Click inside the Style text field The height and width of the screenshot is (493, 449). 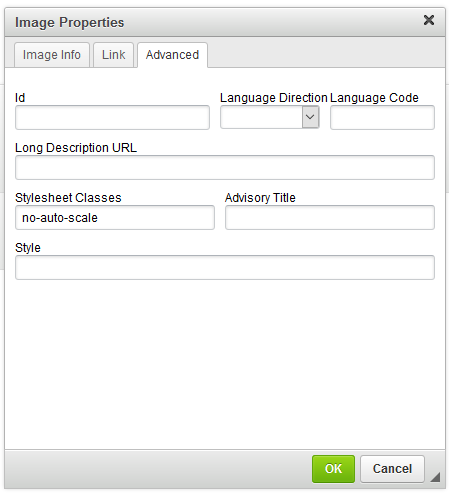pyautogui.click(x=225, y=268)
